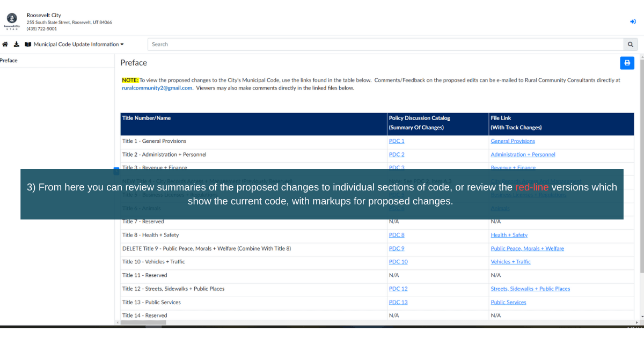Select the Download icon next to Home

(16, 44)
